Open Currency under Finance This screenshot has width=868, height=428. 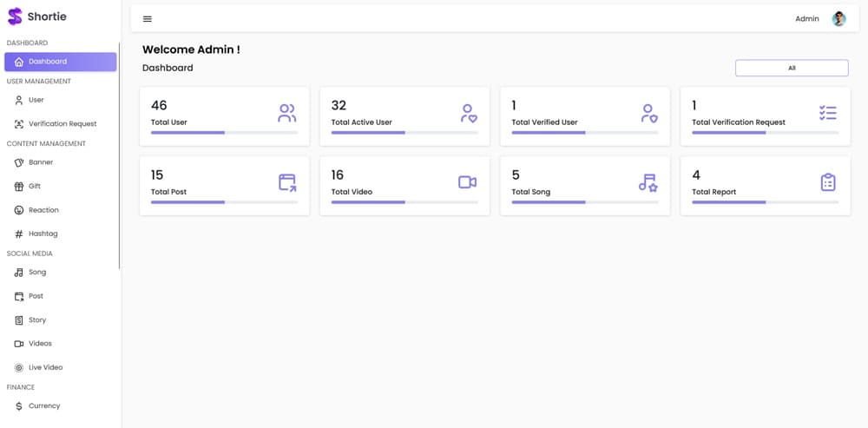click(x=44, y=405)
